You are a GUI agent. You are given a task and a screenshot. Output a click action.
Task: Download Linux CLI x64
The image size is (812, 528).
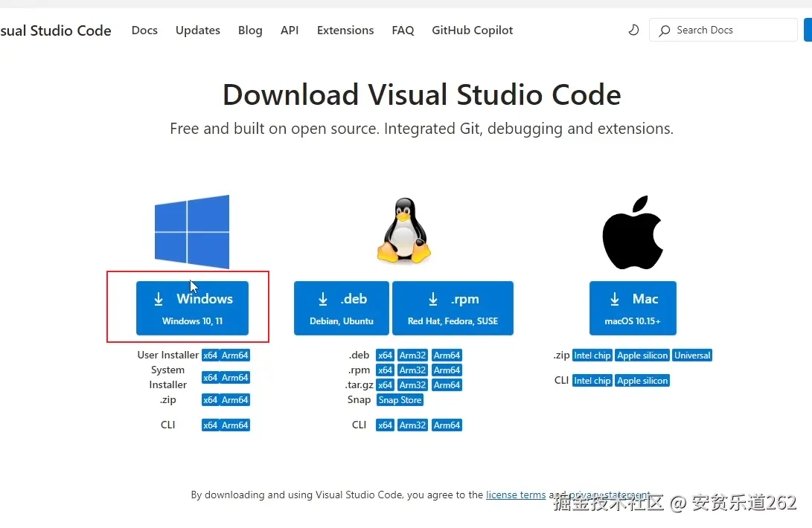coord(385,425)
